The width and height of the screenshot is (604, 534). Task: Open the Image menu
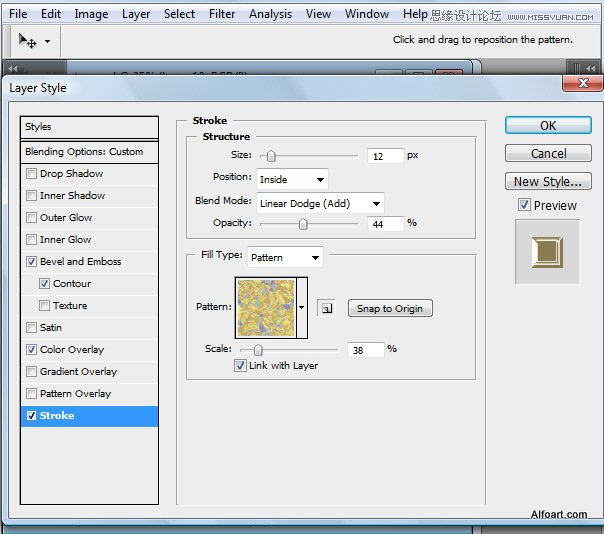(x=91, y=14)
